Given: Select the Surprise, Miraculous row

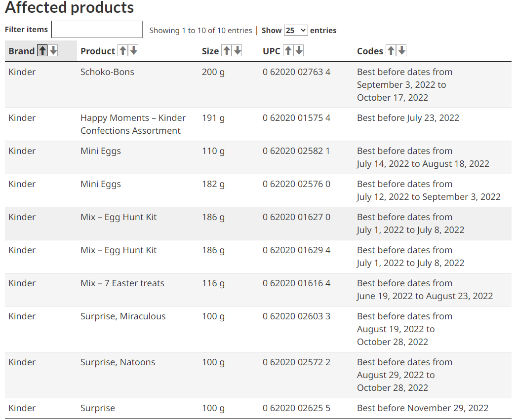Looking at the screenshot, I should click(x=258, y=329).
